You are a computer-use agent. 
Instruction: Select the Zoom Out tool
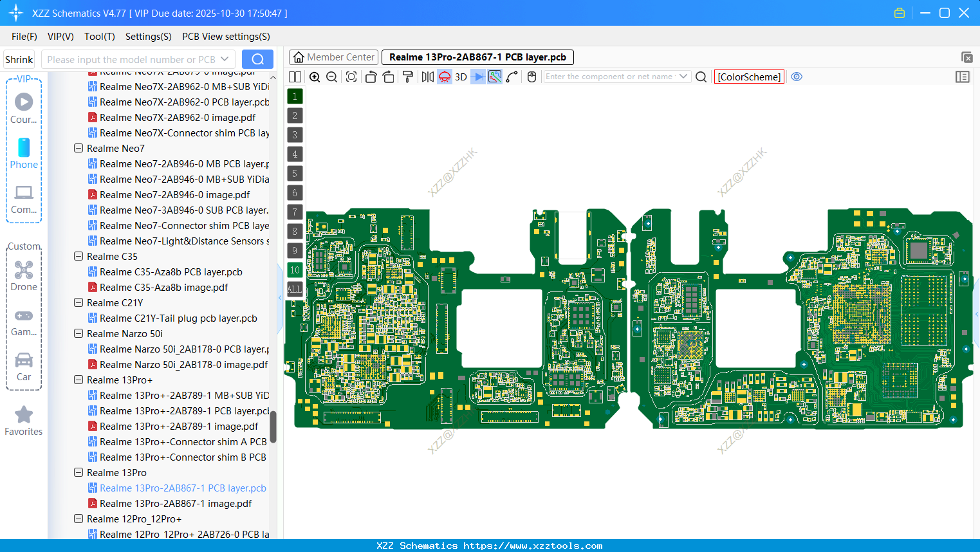click(331, 77)
